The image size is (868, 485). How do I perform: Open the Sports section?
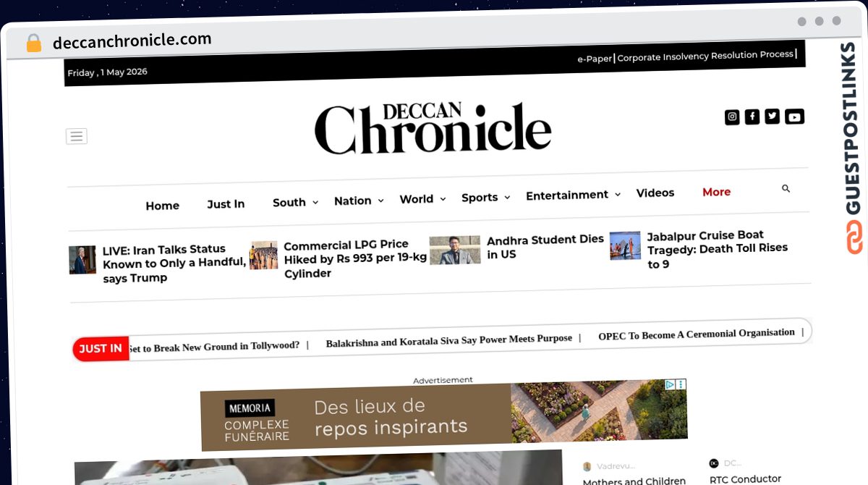480,198
